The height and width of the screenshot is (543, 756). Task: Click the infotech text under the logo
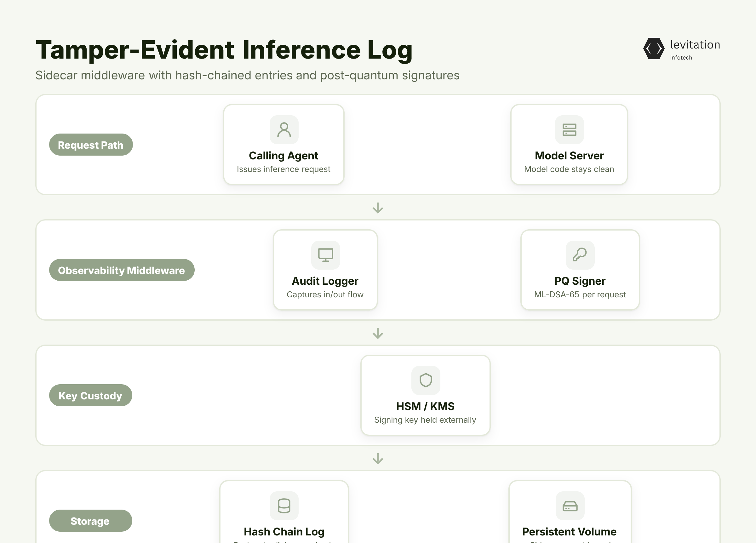[x=681, y=58]
